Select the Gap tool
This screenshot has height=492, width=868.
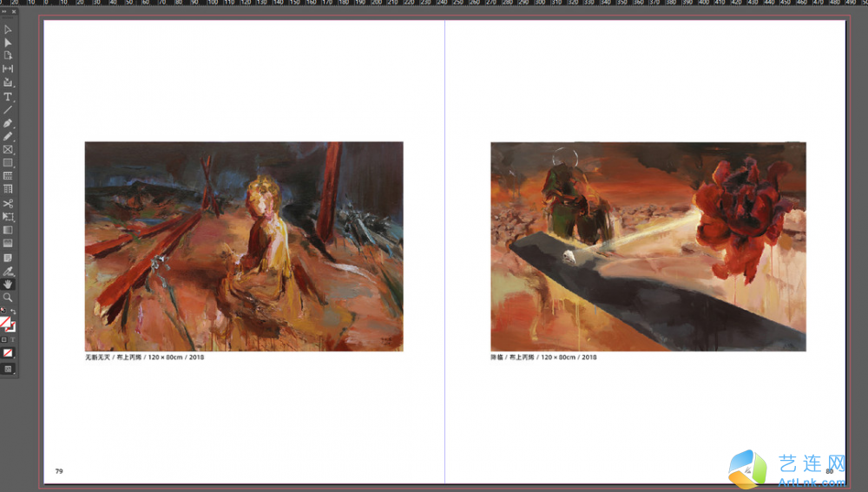pos(8,69)
